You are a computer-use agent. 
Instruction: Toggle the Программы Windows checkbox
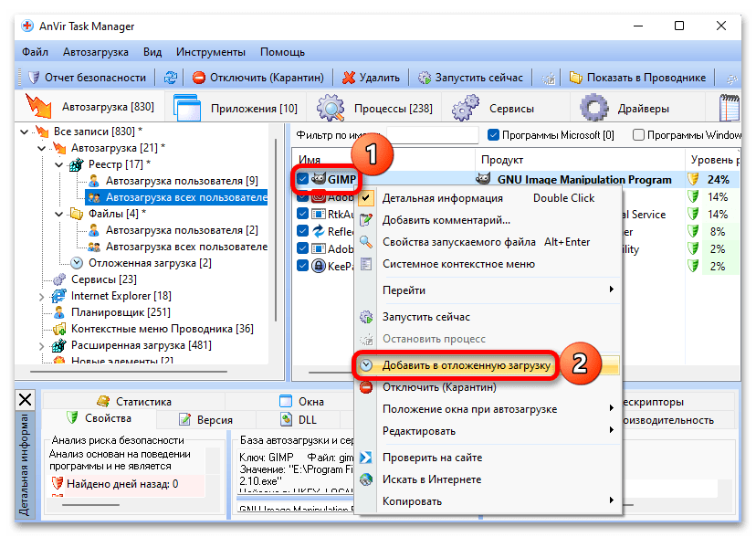(x=638, y=135)
